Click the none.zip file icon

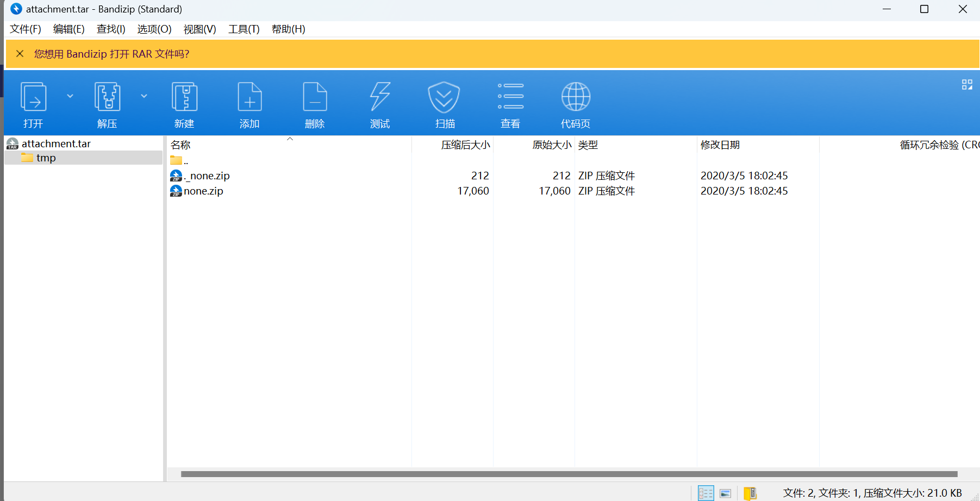(x=176, y=191)
